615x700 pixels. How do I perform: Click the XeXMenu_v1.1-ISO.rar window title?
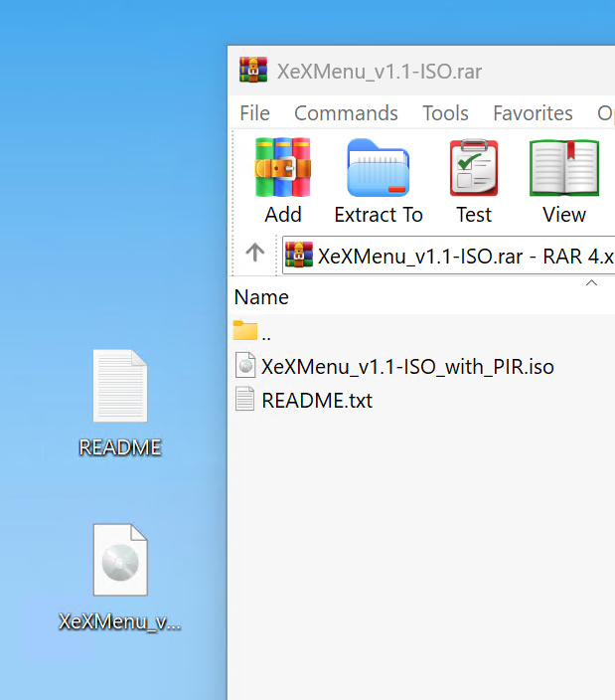(380, 72)
